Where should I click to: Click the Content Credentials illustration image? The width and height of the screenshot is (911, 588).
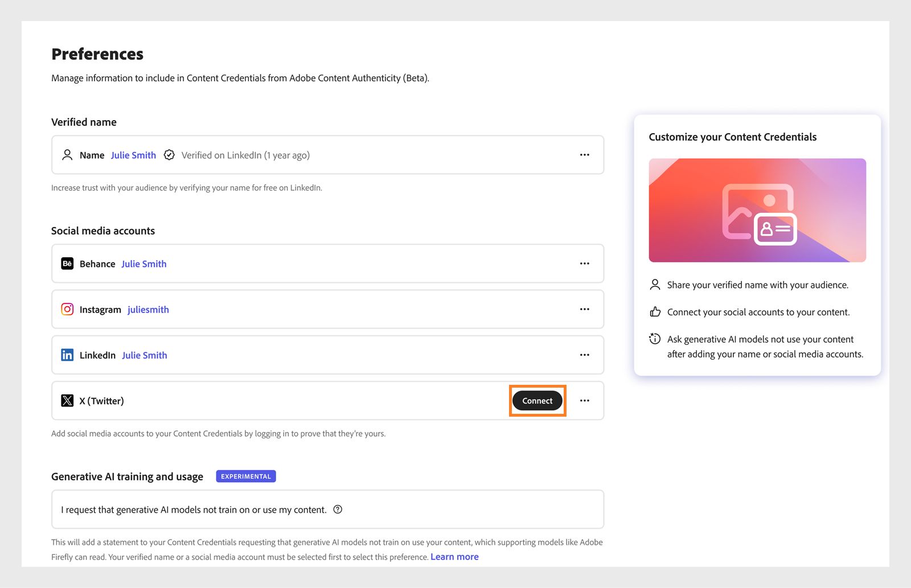click(x=757, y=210)
